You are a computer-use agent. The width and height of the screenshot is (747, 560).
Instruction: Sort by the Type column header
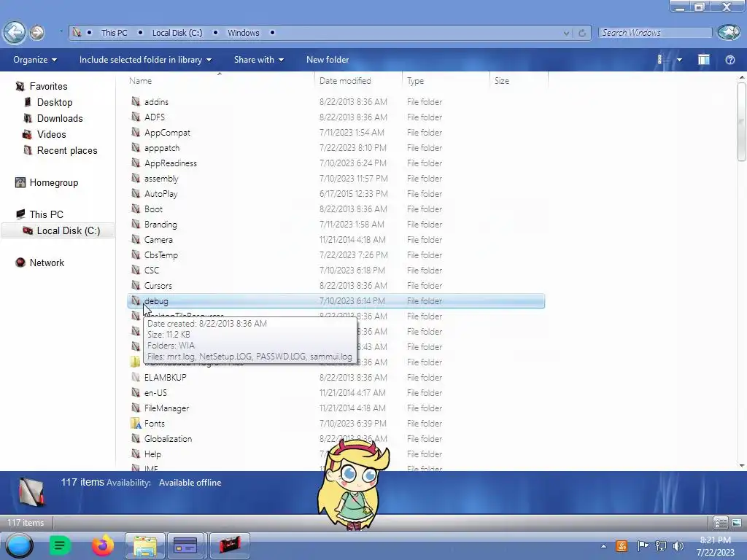point(415,81)
